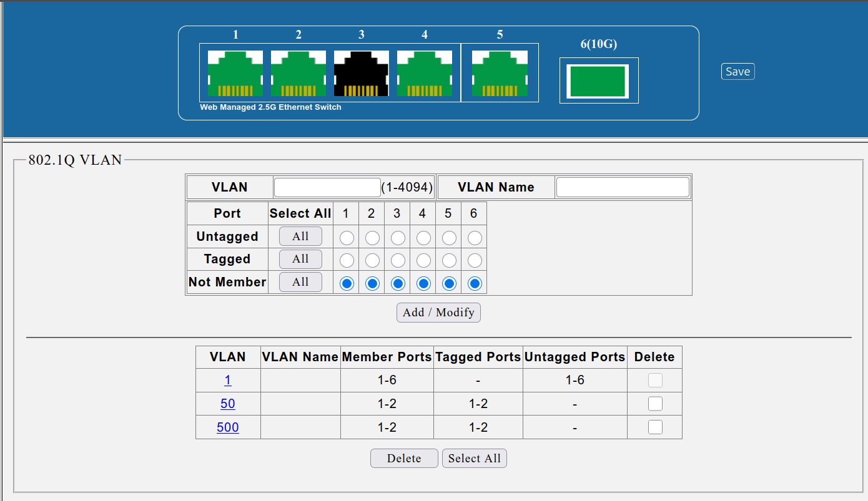The image size is (868, 501).
Task: Select Untagged for port 4
Action: (x=423, y=238)
